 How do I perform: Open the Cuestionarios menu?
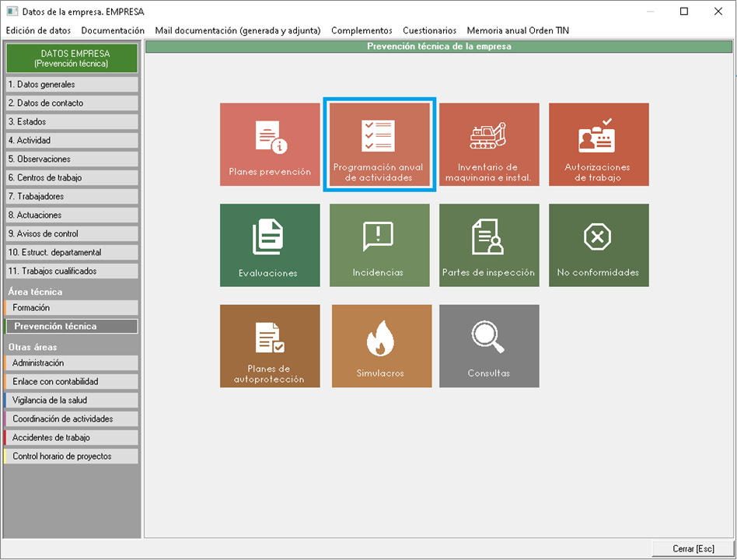click(x=429, y=30)
